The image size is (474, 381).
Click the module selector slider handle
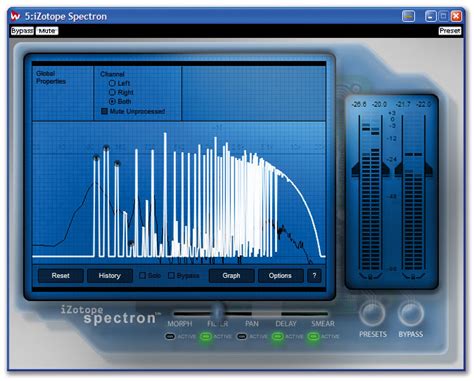click(218, 313)
